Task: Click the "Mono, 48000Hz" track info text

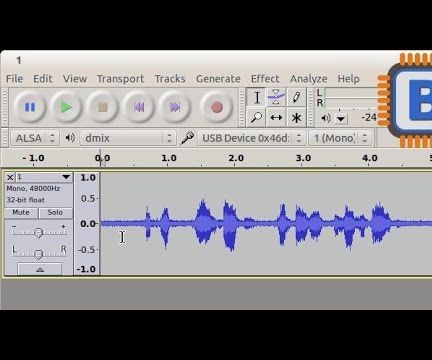Action: 33,189
